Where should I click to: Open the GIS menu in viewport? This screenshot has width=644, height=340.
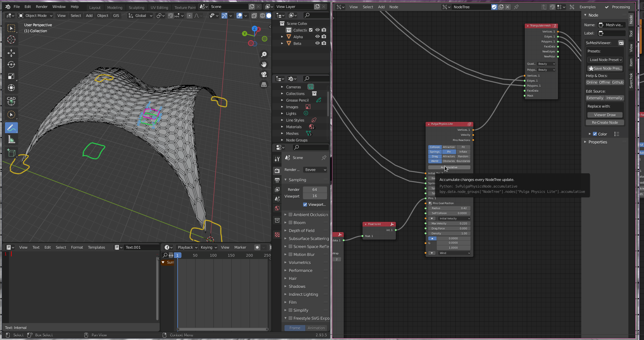click(x=116, y=16)
